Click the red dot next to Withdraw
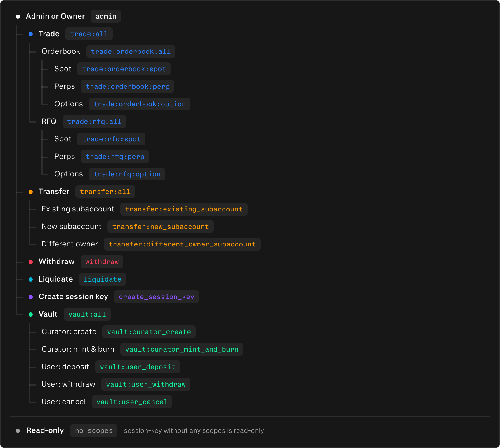 (x=31, y=262)
